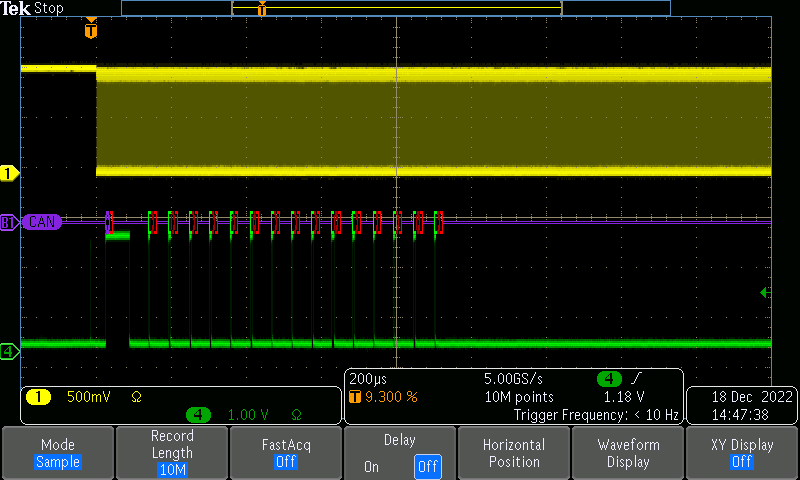Click the 200µs time scale readout
This screenshot has height=480, width=800.
tap(368, 379)
